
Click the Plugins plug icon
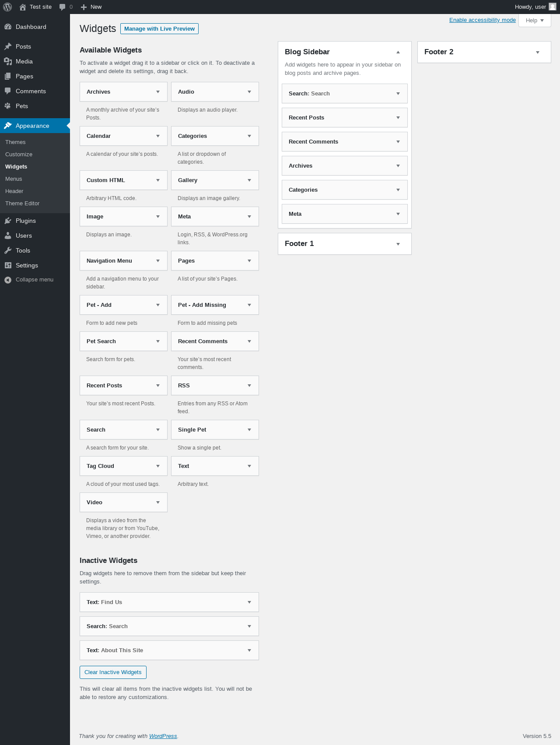coord(8,221)
